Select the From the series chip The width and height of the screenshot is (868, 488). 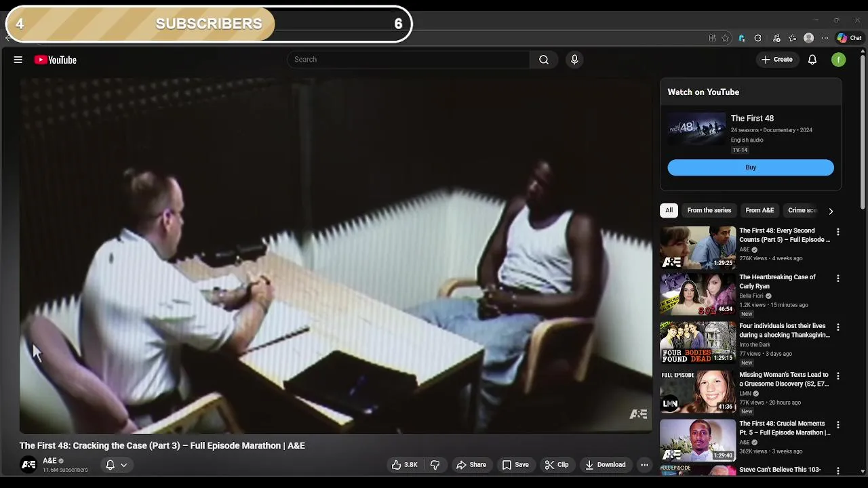point(709,210)
